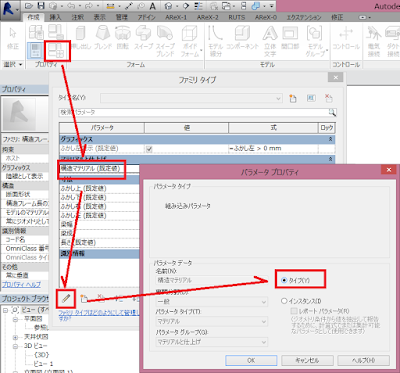This screenshot has height=373, width=400.
Task: Switch to the 挿入 ribbon tab
Action: (55, 17)
